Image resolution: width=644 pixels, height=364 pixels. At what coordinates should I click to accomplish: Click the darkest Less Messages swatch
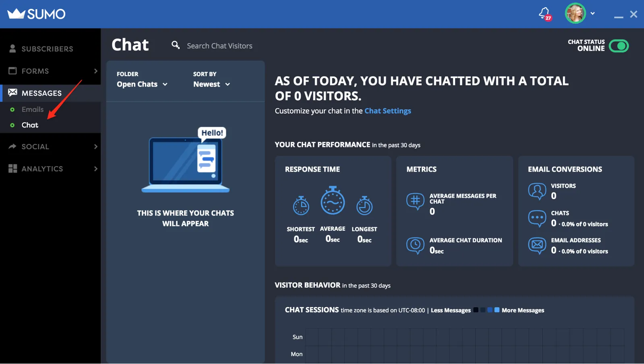[476, 310]
